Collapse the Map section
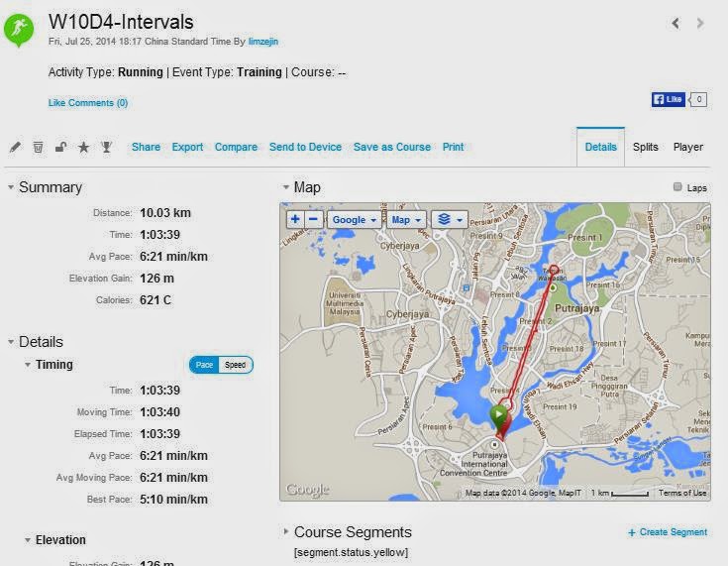Screen dimensions: 728x566 click(286, 187)
